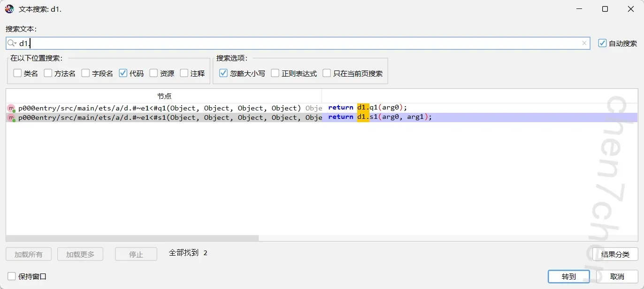Check 只在当前页搜索 option

[x=327, y=73]
